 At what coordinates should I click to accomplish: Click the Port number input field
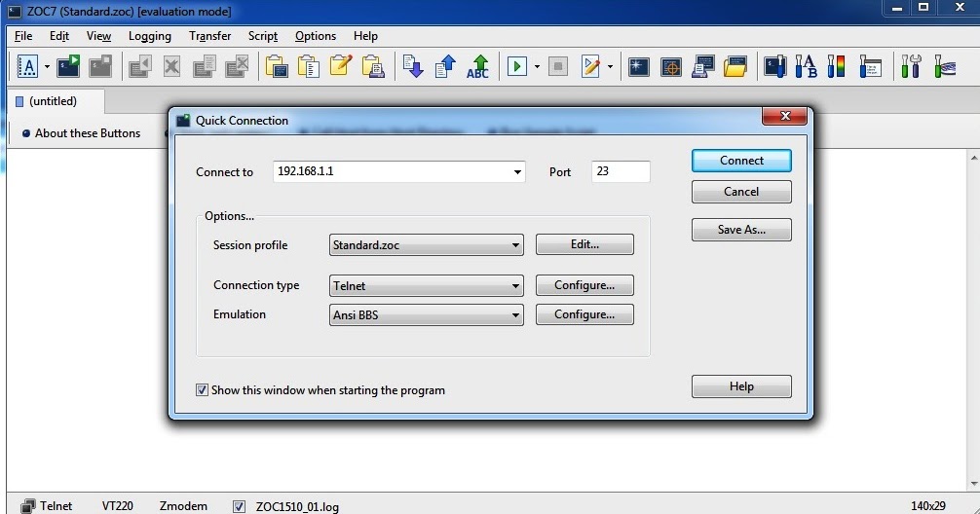click(x=621, y=171)
